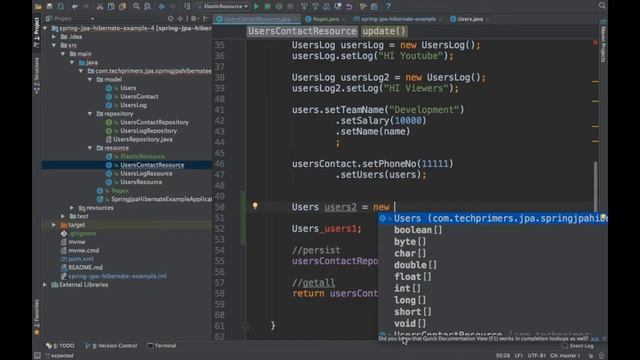Open pom.xml in project tree
This screenshot has width=640, height=360.
(x=81, y=259)
